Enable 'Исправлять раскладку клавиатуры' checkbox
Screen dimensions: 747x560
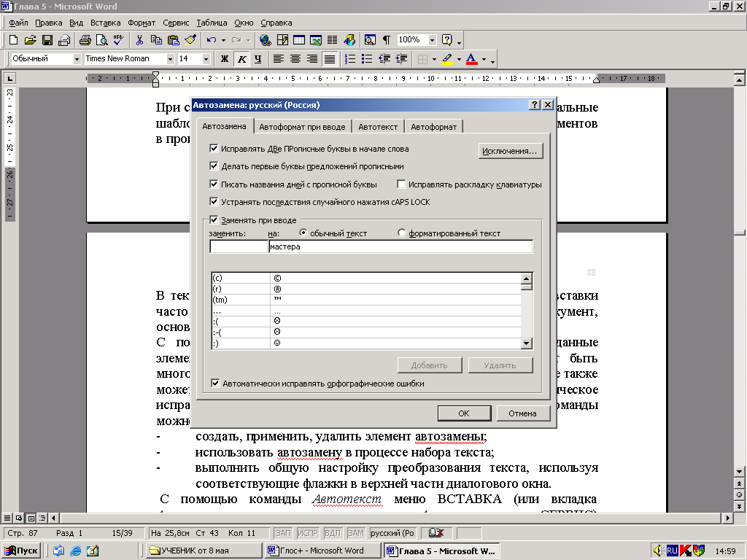click(x=401, y=184)
